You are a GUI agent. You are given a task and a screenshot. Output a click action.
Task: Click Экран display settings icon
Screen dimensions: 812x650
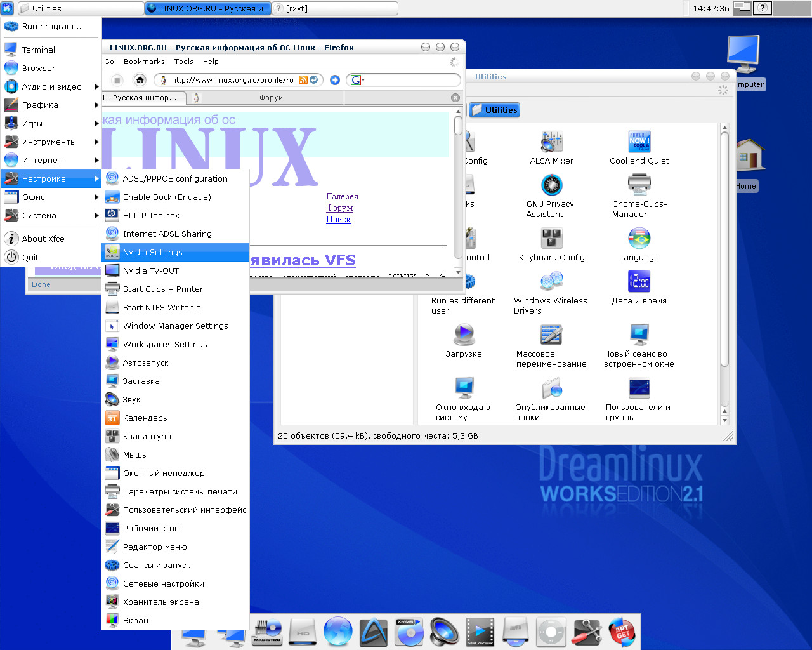112,620
